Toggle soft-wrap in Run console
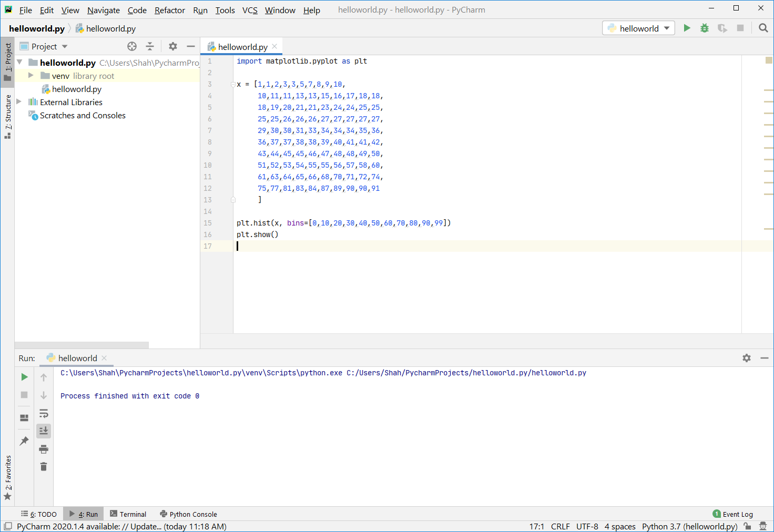This screenshot has width=774, height=532. coord(44,413)
